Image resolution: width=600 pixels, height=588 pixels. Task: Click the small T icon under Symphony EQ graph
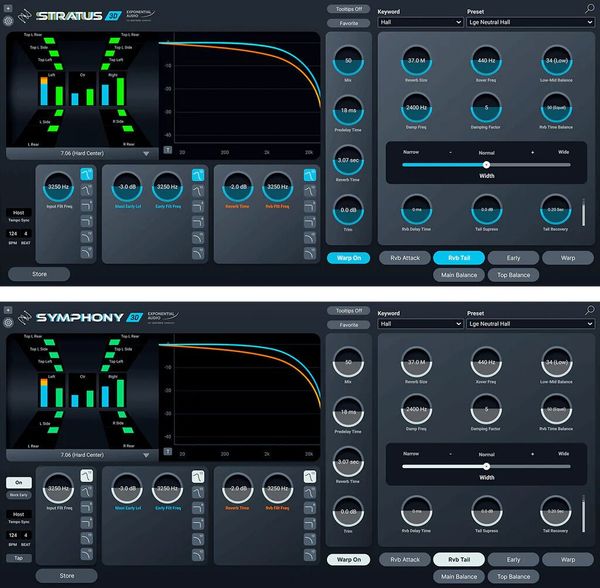[168, 451]
